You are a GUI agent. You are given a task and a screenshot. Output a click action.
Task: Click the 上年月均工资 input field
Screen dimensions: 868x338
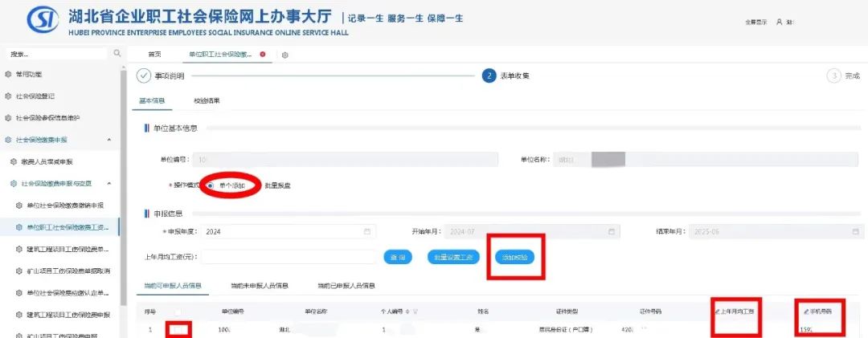(x=289, y=257)
